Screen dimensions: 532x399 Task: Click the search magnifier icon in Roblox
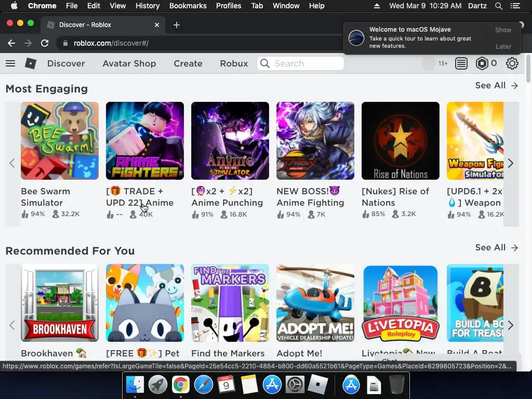pyautogui.click(x=265, y=63)
